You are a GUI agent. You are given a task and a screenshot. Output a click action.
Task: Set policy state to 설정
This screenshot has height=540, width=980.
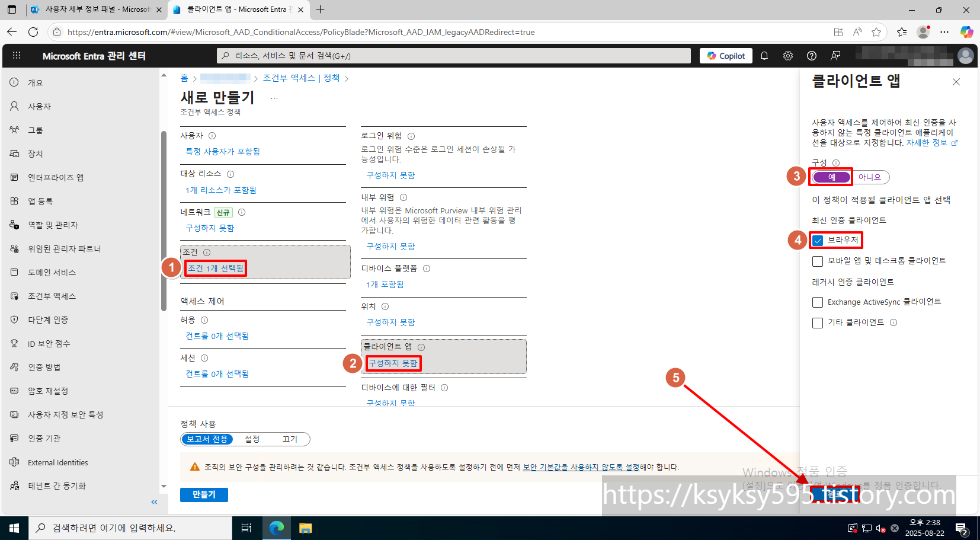252,439
